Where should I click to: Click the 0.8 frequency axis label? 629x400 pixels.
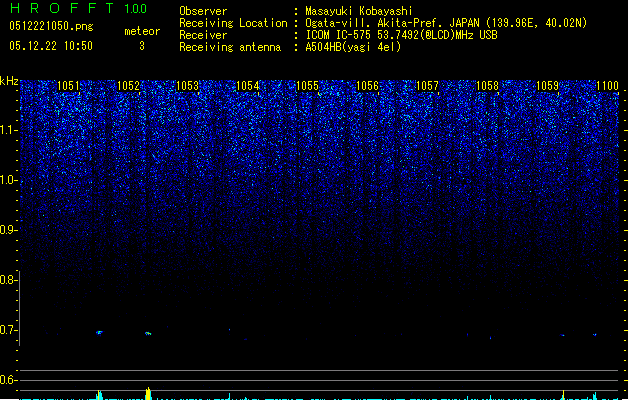click(x=8, y=280)
